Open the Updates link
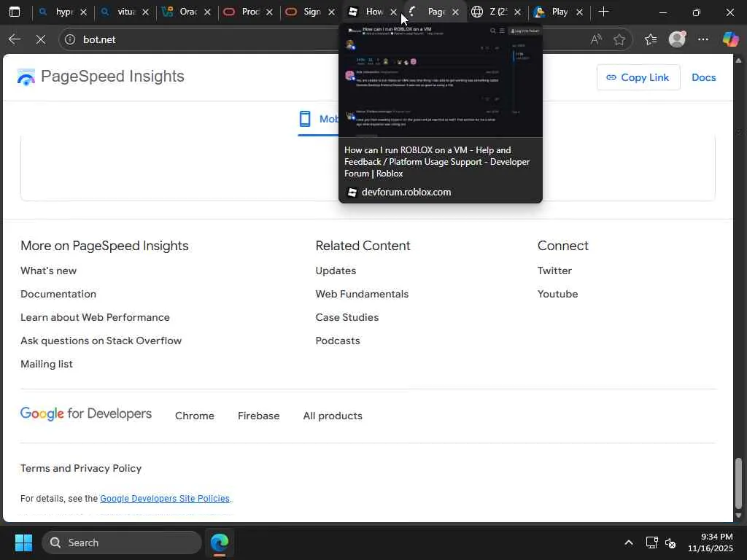 [x=336, y=271]
